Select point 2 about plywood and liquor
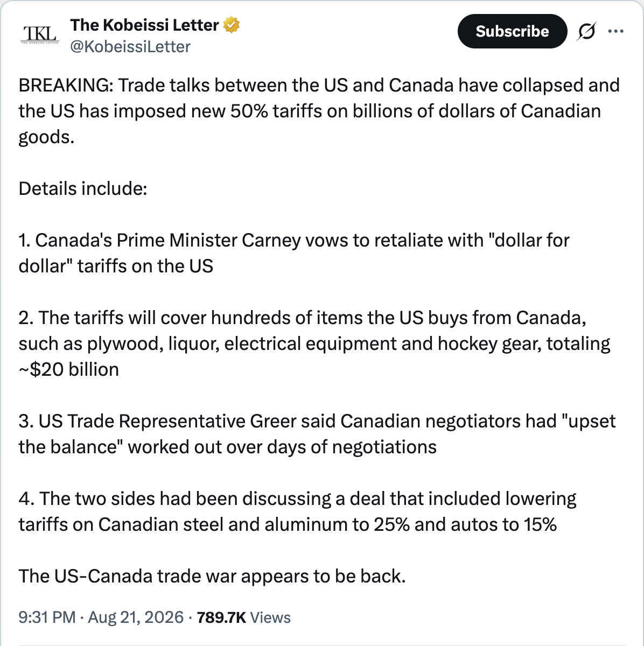 (314, 343)
